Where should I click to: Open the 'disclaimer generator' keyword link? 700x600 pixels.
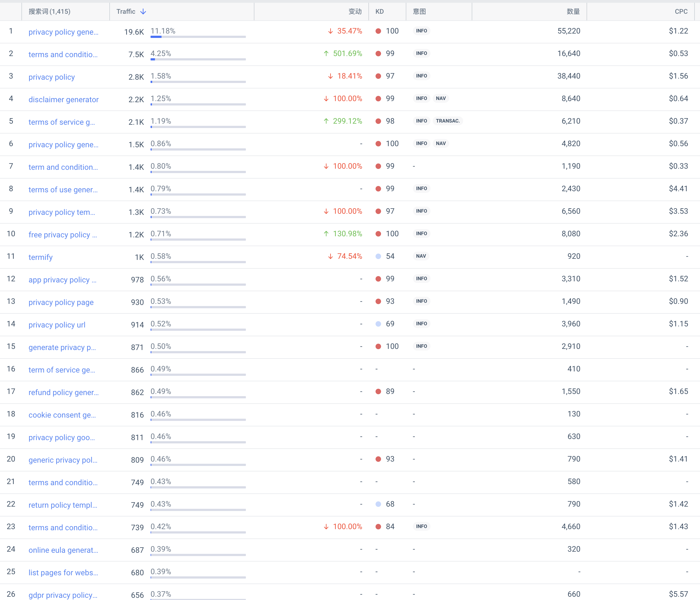tap(63, 100)
